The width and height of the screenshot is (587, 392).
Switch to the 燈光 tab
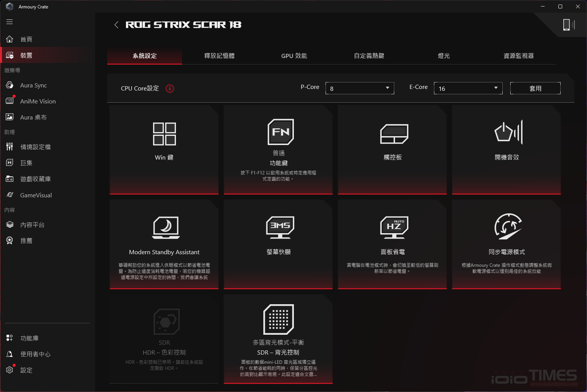point(444,56)
